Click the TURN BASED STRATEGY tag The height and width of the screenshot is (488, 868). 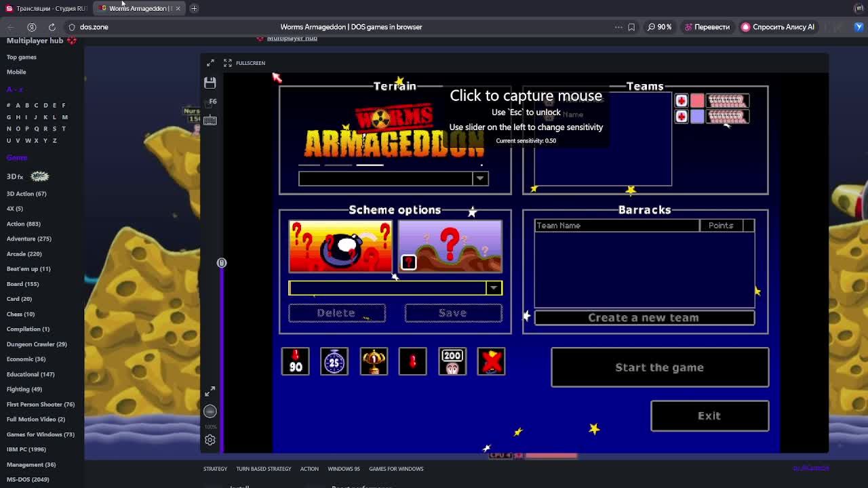(x=264, y=469)
